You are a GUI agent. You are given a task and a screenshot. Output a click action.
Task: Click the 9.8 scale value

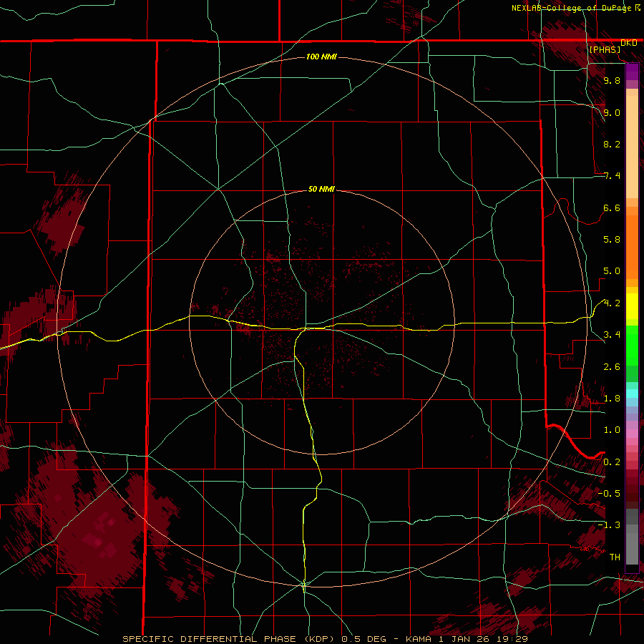click(x=612, y=80)
